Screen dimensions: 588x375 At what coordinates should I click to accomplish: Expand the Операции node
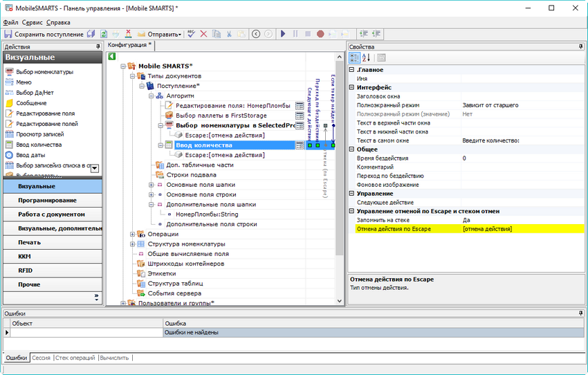click(132, 234)
